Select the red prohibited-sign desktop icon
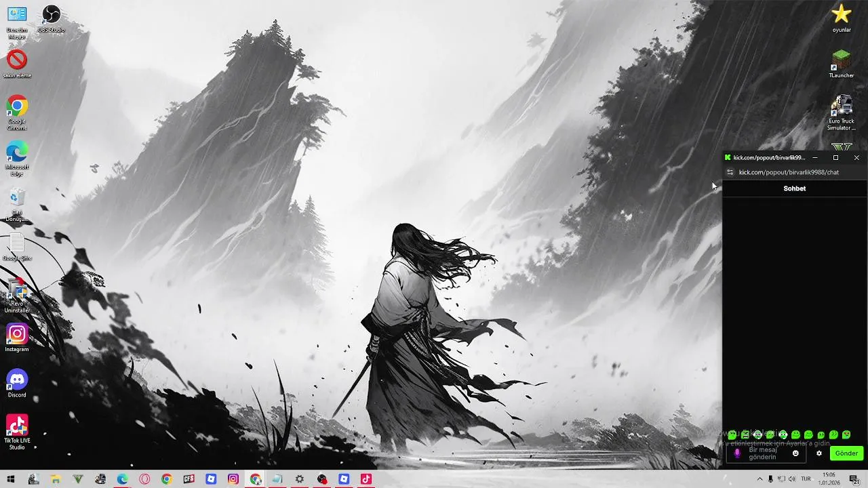Viewport: 868px width, 488px height. (x=17, y=64)
